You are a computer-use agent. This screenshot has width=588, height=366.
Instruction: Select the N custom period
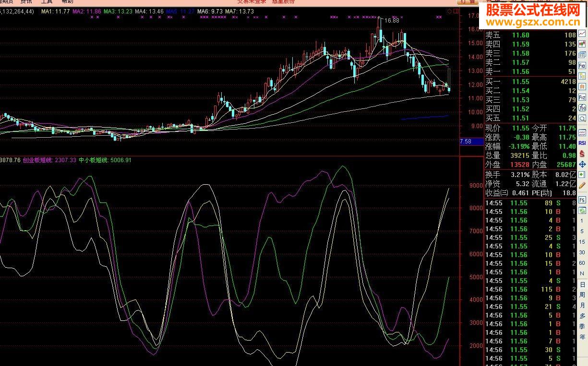coord(582,273)
